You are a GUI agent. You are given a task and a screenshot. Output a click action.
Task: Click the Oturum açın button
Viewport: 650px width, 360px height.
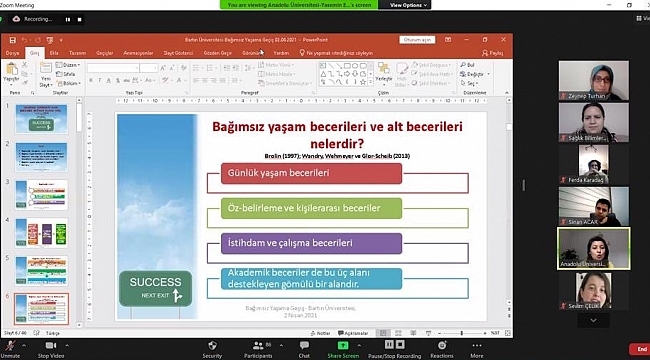point(417,40)
